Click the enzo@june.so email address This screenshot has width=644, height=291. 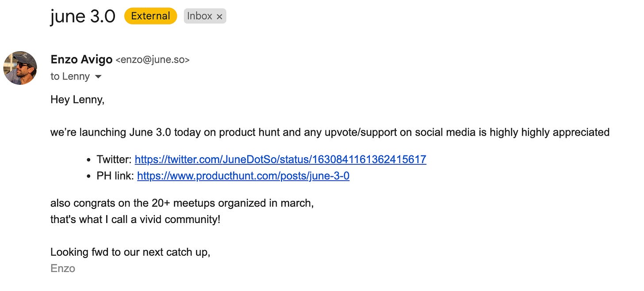[153, 60]
